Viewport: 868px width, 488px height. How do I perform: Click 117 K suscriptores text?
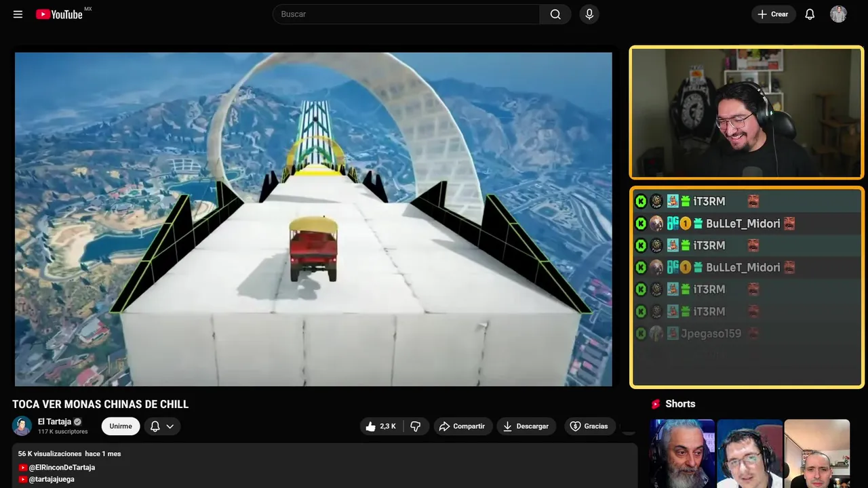point(63,432)
